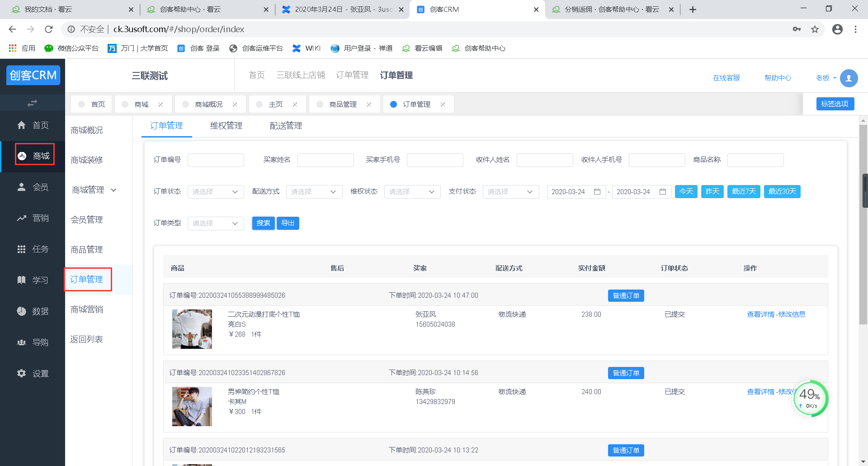Click the 搜索 button
The image size is (868, 466).
click(263, 223)
